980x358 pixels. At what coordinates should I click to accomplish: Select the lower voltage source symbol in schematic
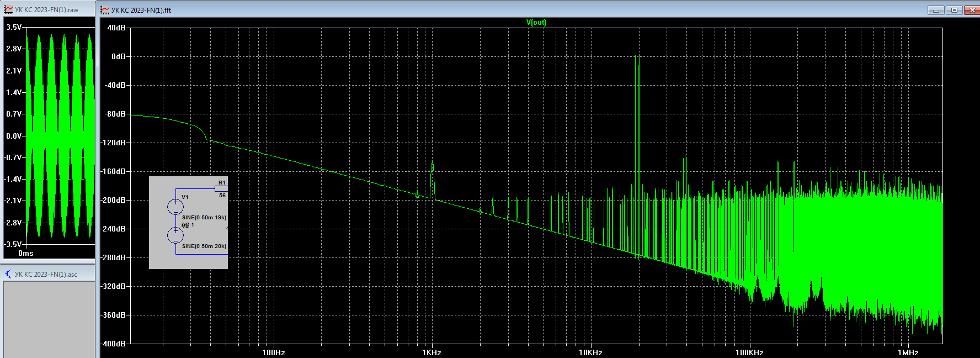pos(175,235)
